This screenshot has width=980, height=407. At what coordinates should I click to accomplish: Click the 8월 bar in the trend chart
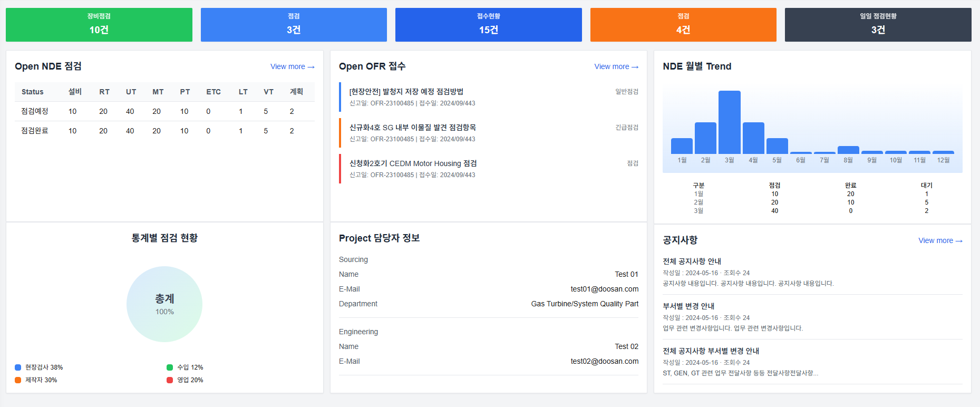pyautogui.click(x=848, y=150)
